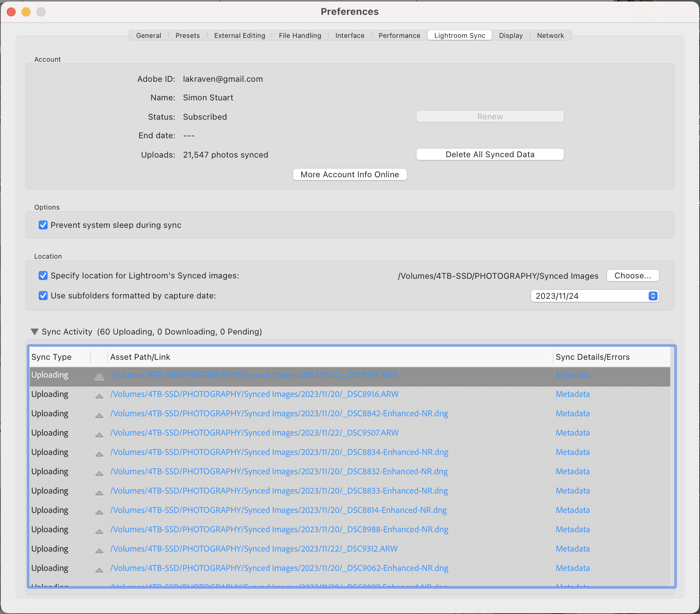Open the Presets tab
This screenshot has width=700, height=614.
point(188,35)
